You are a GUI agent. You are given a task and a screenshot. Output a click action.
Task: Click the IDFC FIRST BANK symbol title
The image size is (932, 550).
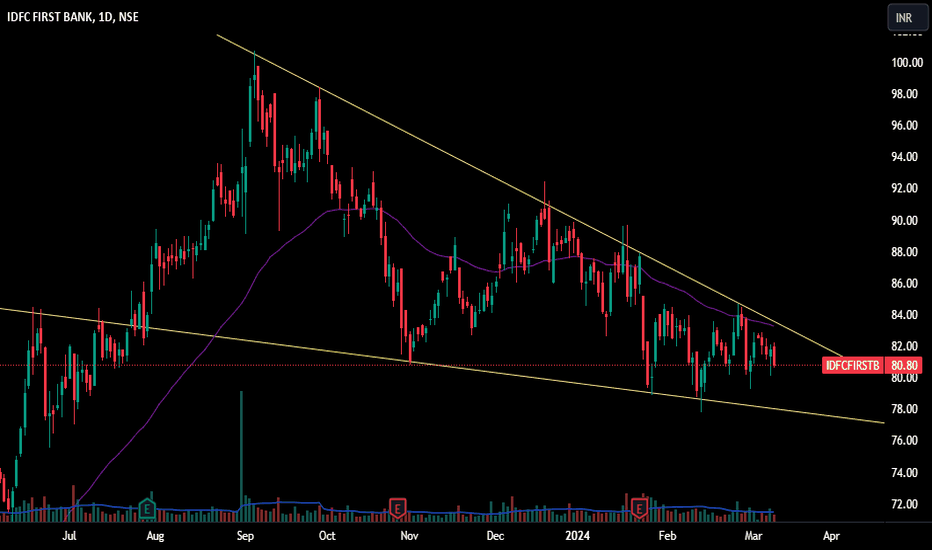coord(73,17)
